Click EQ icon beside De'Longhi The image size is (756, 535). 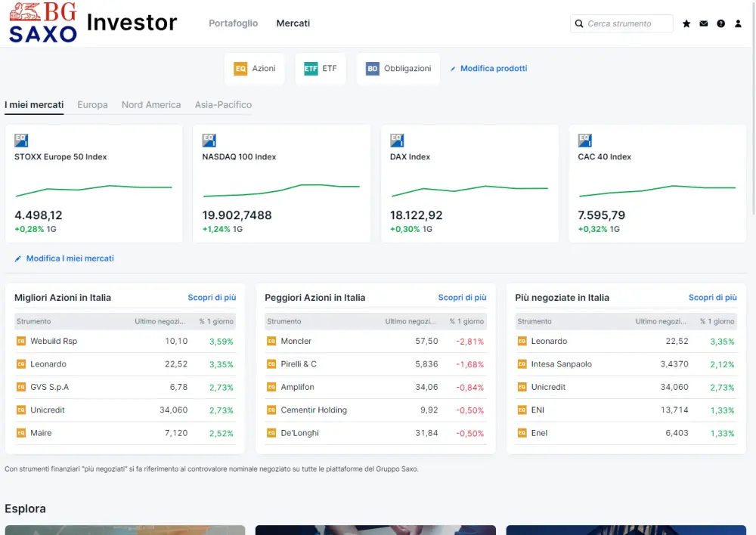[x=271, y=433]
